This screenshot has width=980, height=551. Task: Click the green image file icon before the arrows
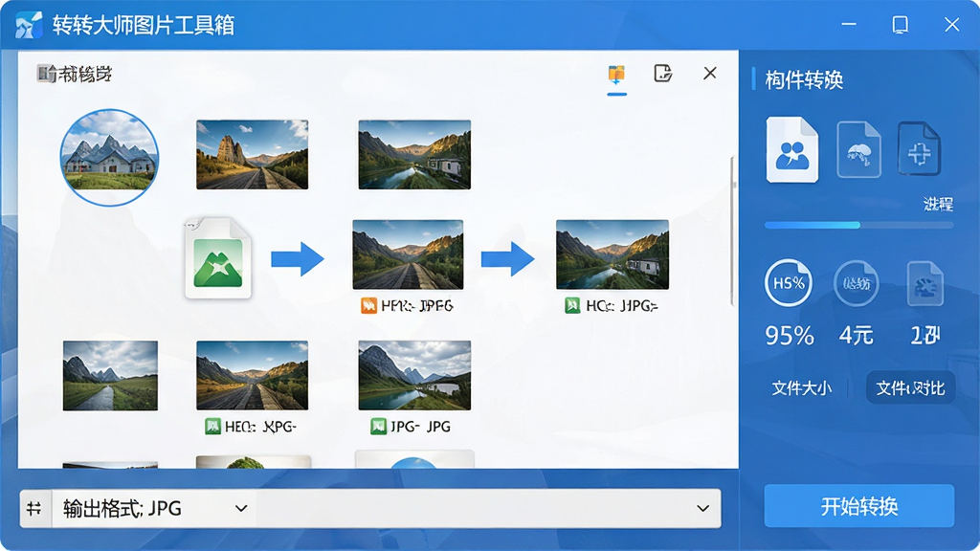click(x=217, y=258)
